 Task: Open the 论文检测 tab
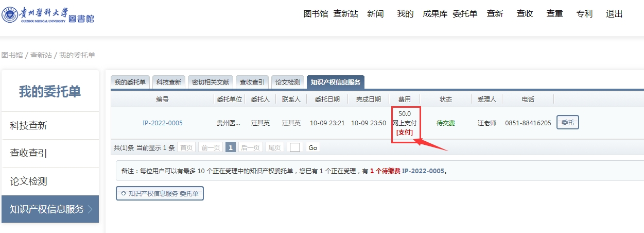pyautogui.click(x=287, y=82)
